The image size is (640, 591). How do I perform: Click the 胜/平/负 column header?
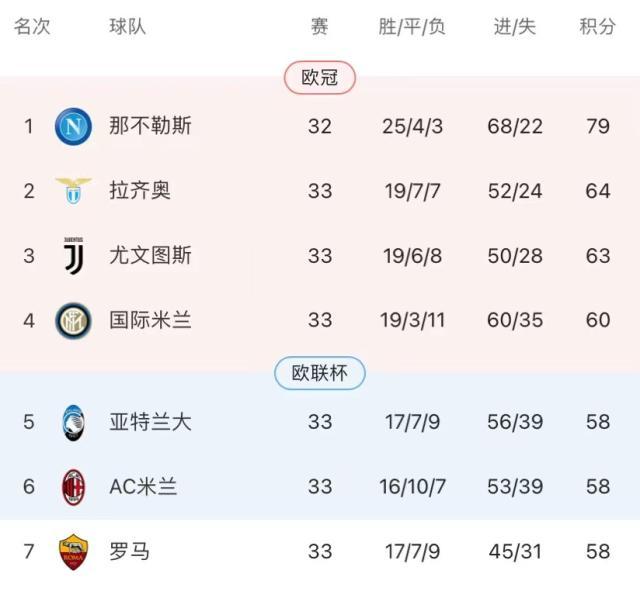pos(412,27)
